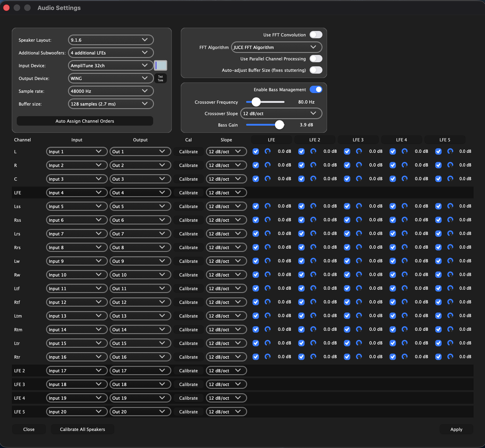Click the meter icon beside Input Device
This screenshot has height=448, width=485.
click(160, 65)
